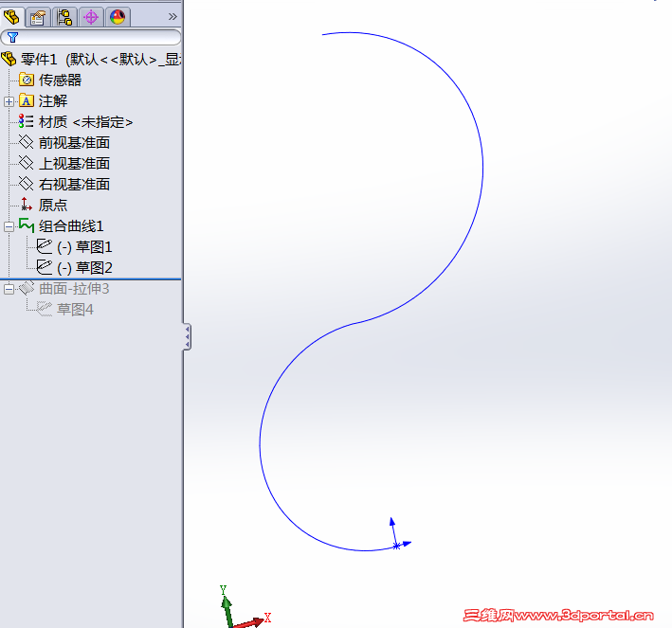Collapse the 组合曲线1 composite curve node
The image size is (672, 628).
click(x=9, y=226)
